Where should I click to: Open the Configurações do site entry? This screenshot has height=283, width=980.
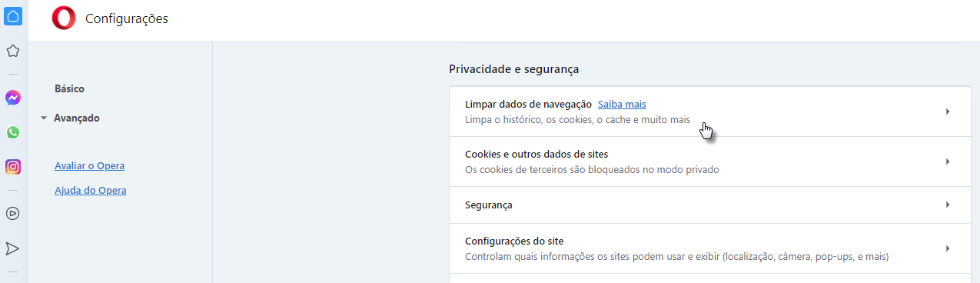(710, 248)
